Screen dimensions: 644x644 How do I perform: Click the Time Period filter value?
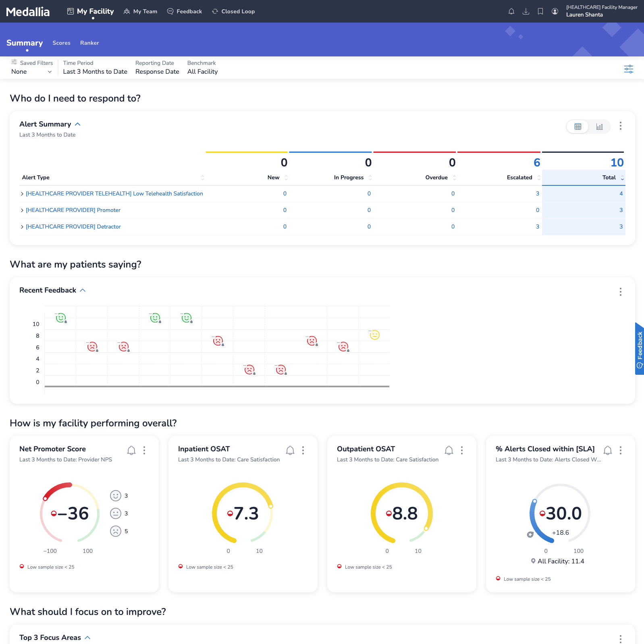click(x=95, y=72)
